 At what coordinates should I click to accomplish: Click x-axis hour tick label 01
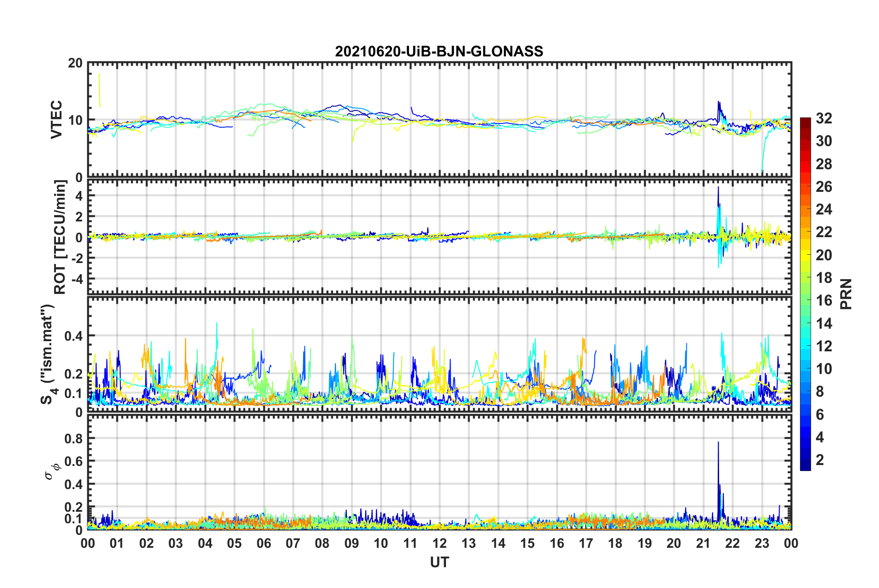pyautogui.click(x=117, y=543)
